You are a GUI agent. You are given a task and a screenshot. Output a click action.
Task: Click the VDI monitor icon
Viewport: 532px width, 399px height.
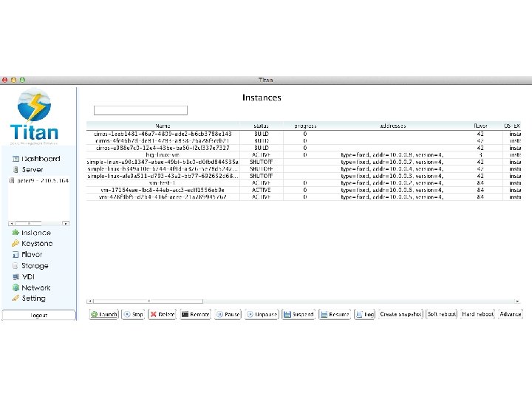coord(16,277)
